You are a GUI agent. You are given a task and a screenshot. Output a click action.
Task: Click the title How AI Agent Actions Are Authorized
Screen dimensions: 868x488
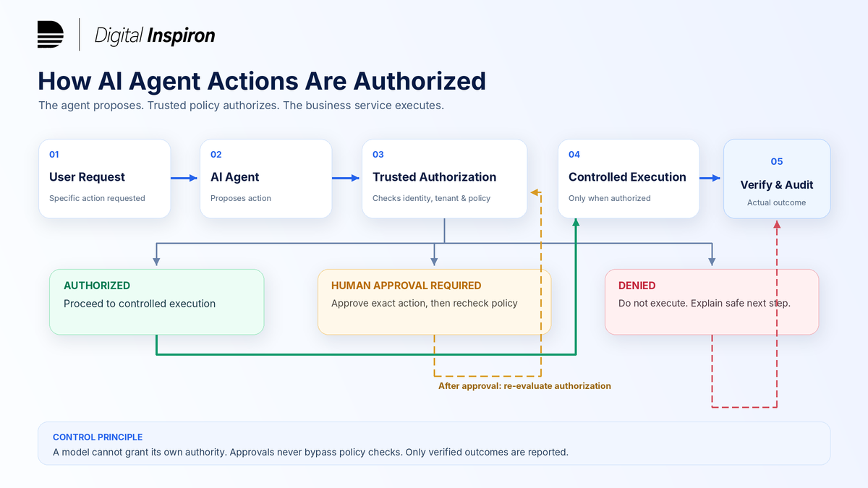pos(262,80)
